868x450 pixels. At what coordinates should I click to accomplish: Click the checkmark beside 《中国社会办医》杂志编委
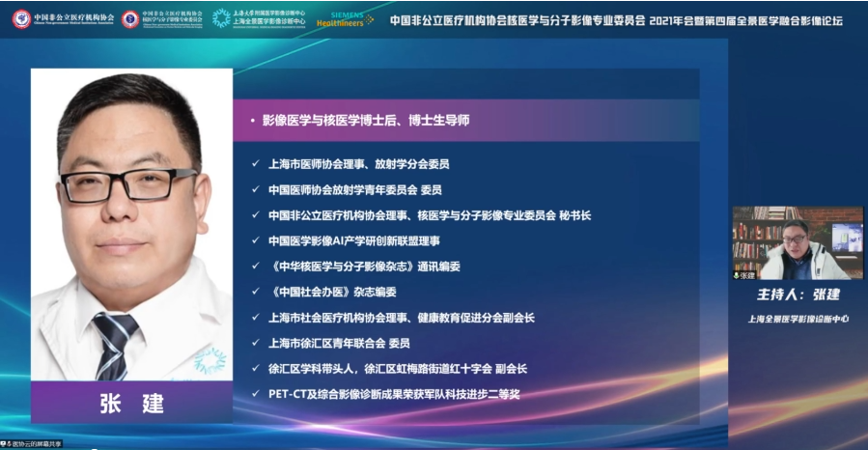pos(255,291)
